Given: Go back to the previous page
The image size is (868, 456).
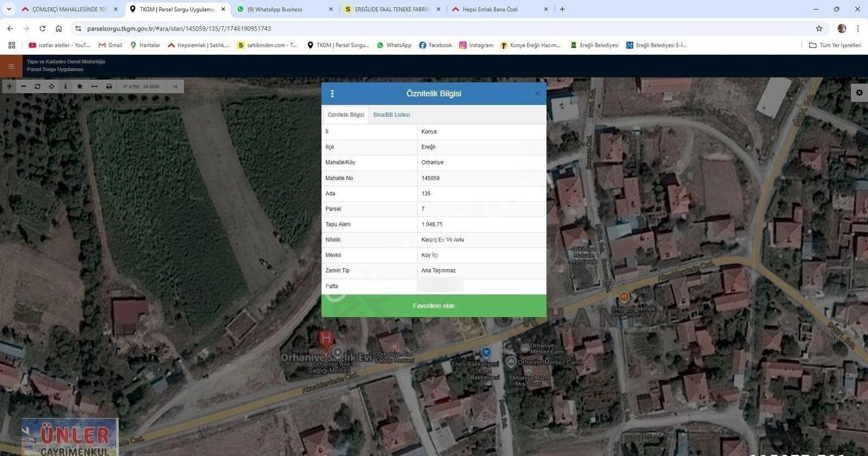Looking at the screenshot, I should pyautogui.click(x=10, y=28).
